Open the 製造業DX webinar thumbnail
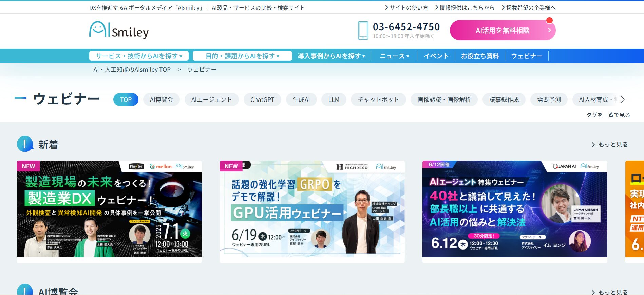Screen dimensions: 644x295 (109, 209)
